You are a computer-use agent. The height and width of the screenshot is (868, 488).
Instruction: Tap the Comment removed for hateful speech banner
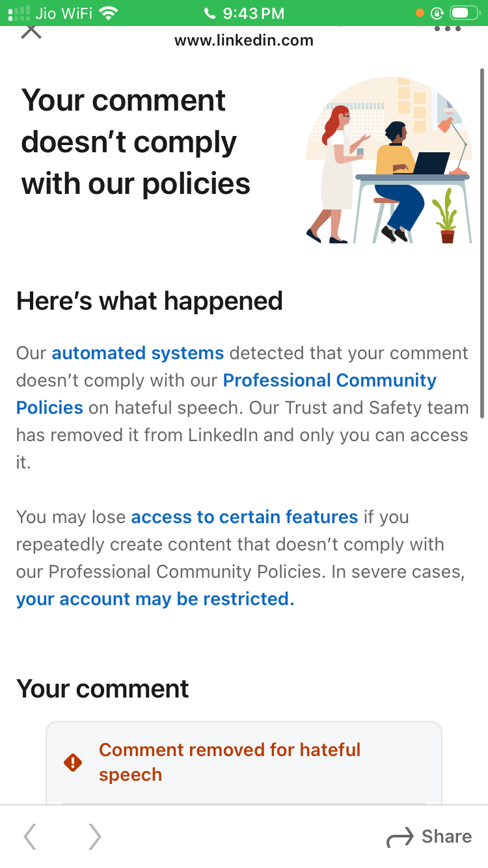[x=230, y=763]
